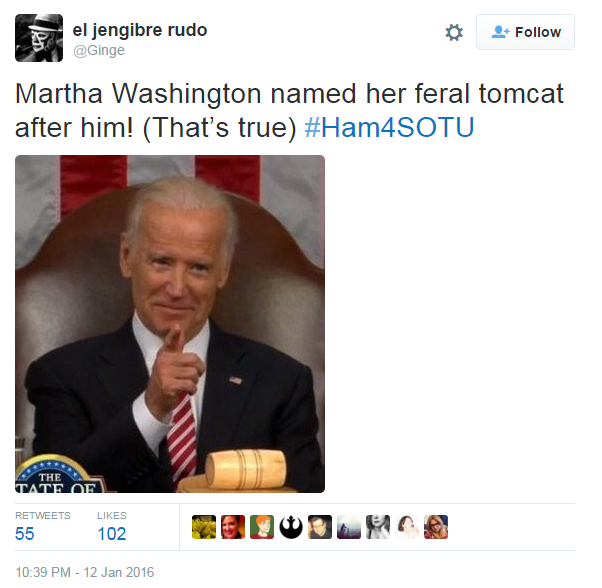
Task: Open the purple landscape liker avatar
Action: coord(349,527)
